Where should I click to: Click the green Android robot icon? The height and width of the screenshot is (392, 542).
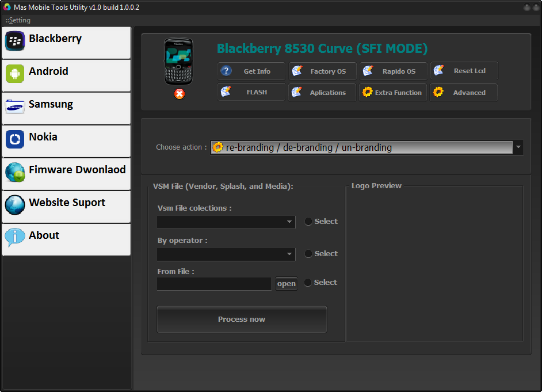(x=15, y=74)
